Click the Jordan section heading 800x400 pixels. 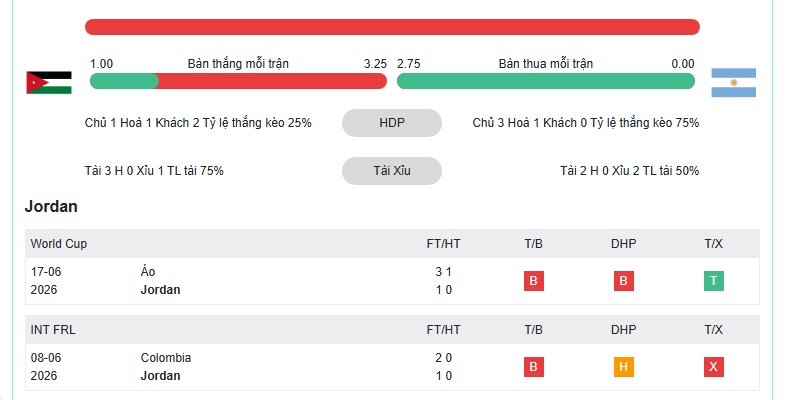click(51, 207)
